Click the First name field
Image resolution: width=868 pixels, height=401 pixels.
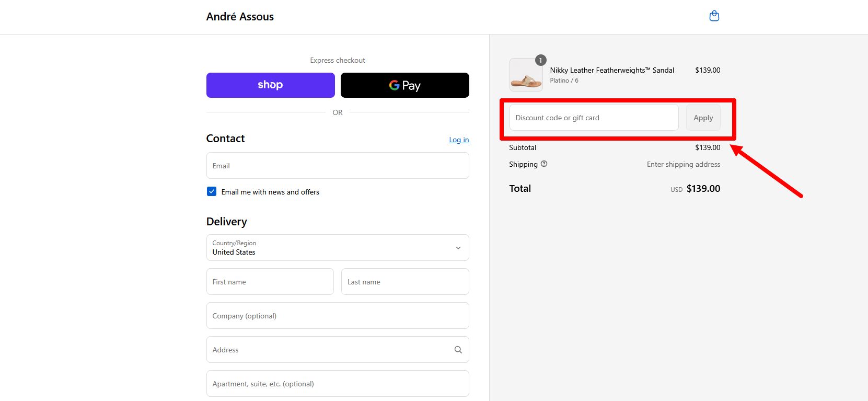[x=270, y=282]
